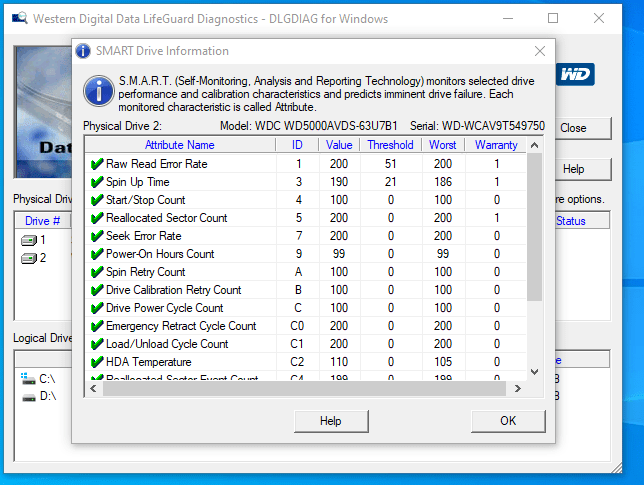
Task: Select the Seek Error Rate attribute name
Action: [143, 236]
